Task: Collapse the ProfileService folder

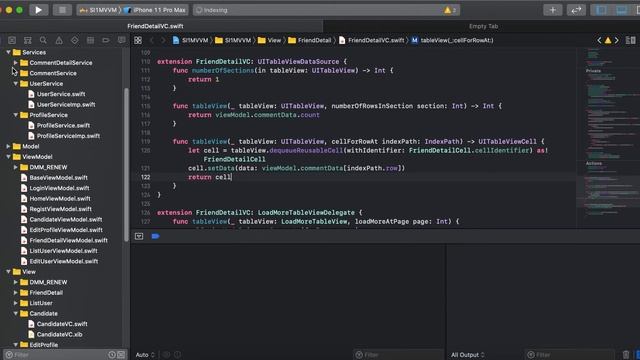Action: pos(16,115)
